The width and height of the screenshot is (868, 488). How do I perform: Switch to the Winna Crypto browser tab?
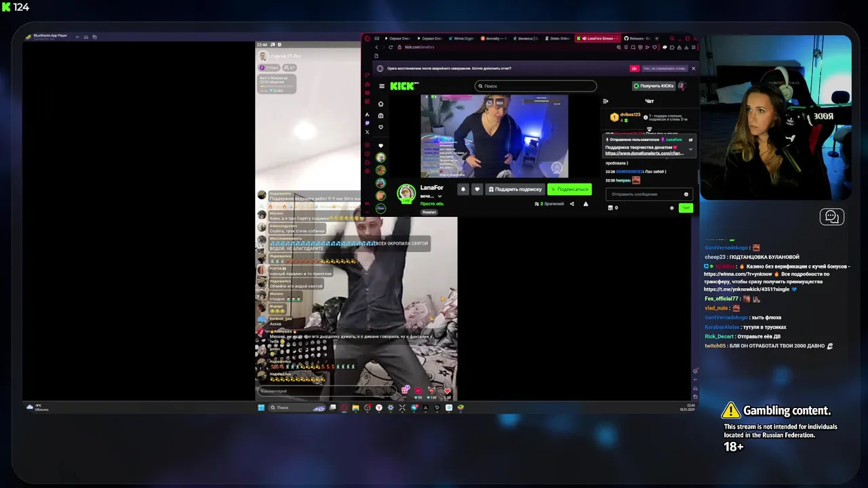click(461, 39)
